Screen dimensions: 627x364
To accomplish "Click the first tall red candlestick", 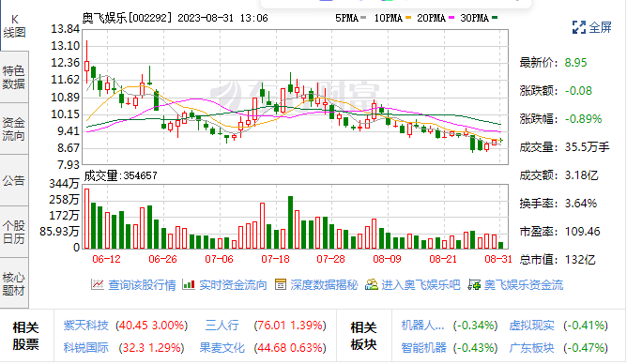I will tap(86, 62).
